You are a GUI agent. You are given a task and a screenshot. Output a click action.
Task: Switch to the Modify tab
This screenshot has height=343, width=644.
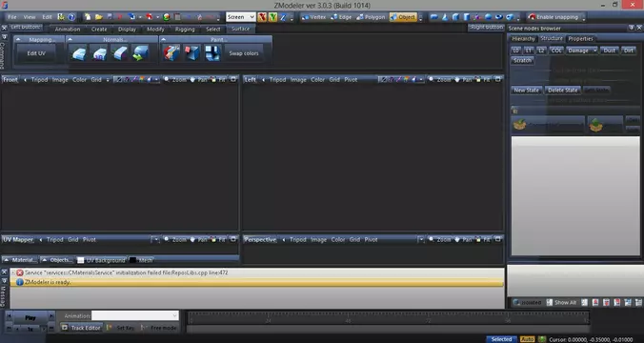155,30
